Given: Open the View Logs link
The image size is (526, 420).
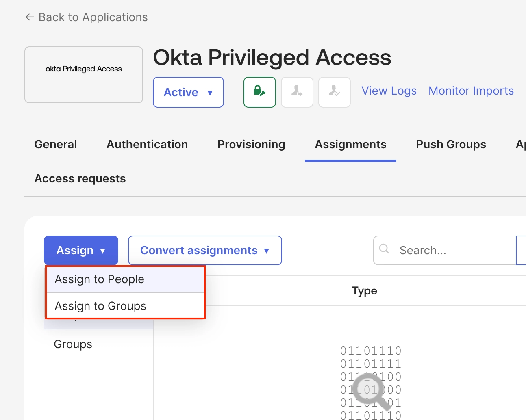Looking at the screenshot, I should [389, 91].
